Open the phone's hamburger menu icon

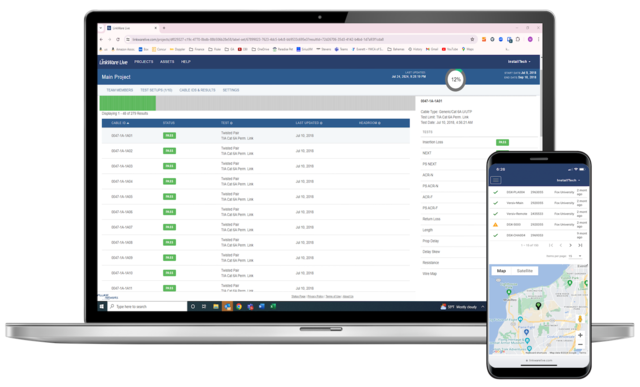coord(496,180)
